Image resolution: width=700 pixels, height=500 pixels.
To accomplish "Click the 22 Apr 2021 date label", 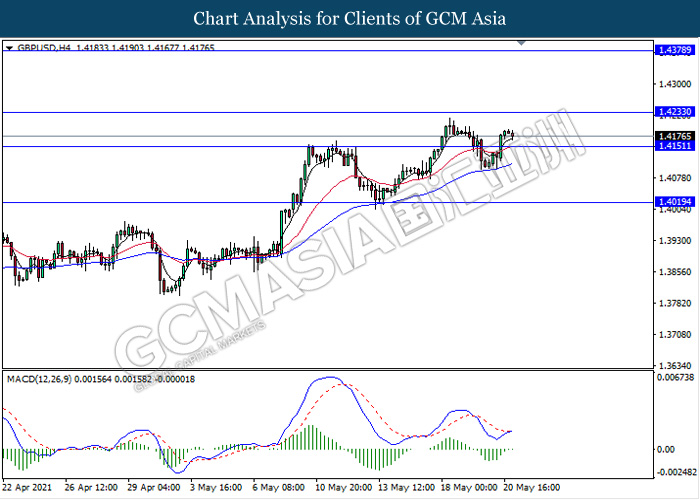I will (x=27, y=488).
